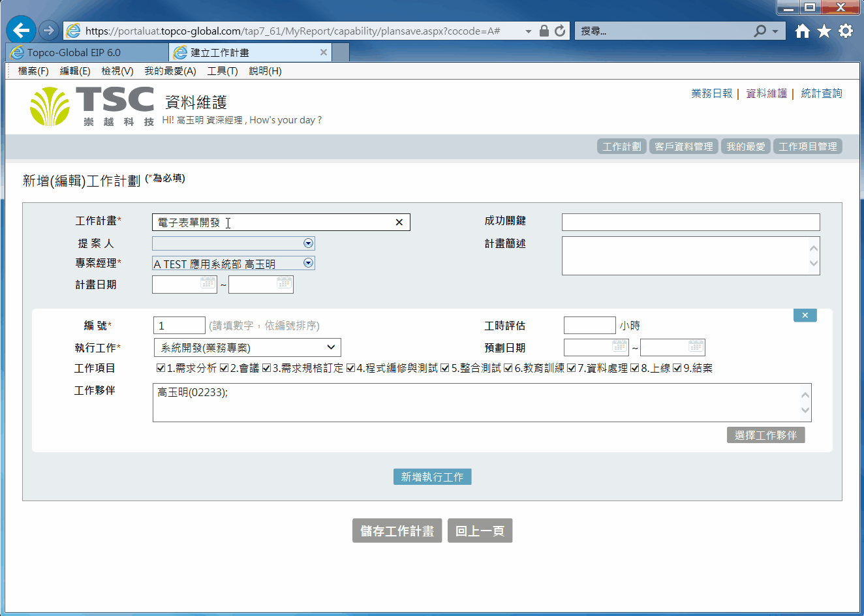Open the 工具(T) menu

222,71
